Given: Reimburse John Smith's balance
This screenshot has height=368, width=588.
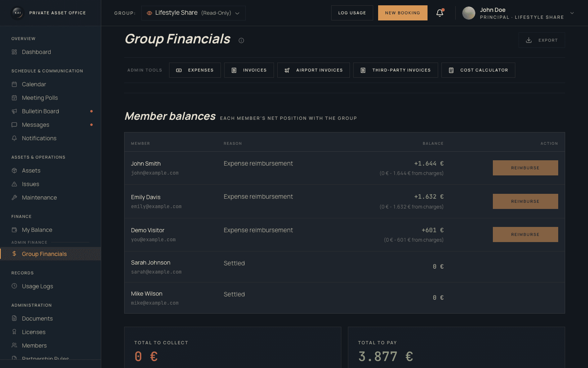Looking at the screenshot, I should point(525,168).
